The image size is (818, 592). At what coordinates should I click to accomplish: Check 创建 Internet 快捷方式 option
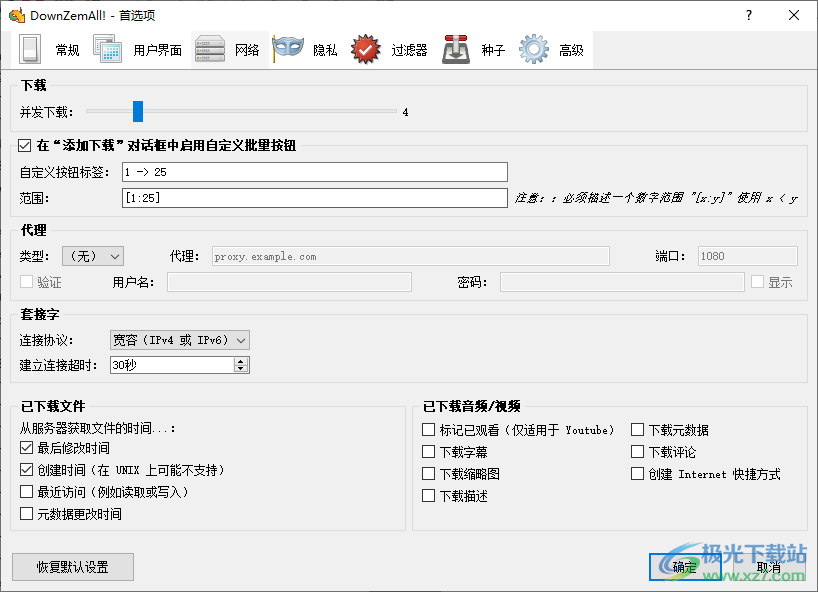pyautogui.click(x=639, y=474)
